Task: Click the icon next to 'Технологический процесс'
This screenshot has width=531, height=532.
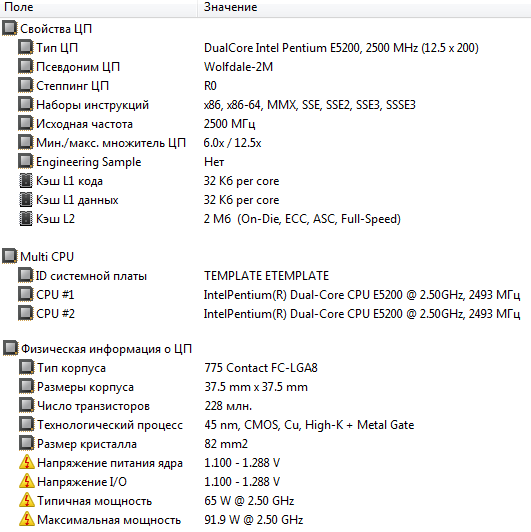Action: [x=26, y=424]
